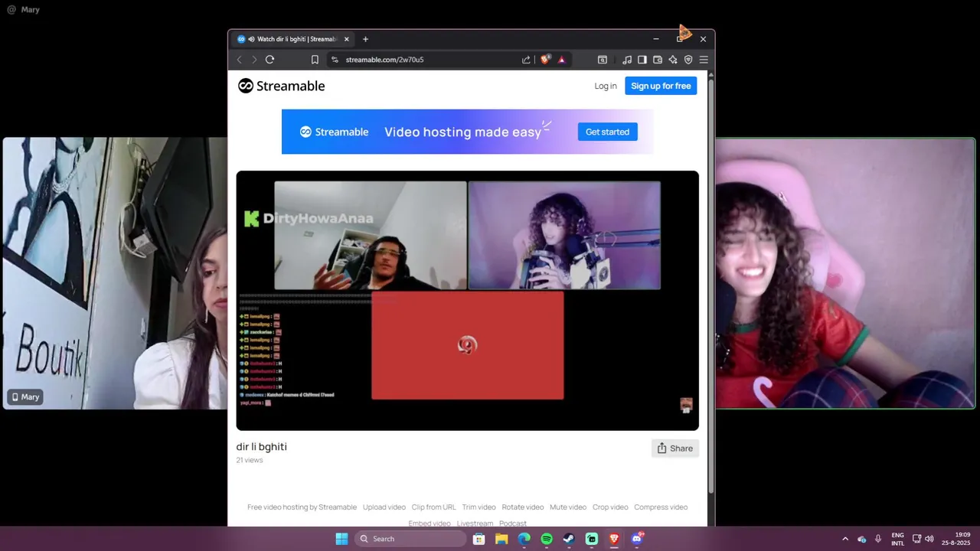Open the Brave VPN shield icon
The height and width of the screenshot is (551, 980).
point(688,60)
